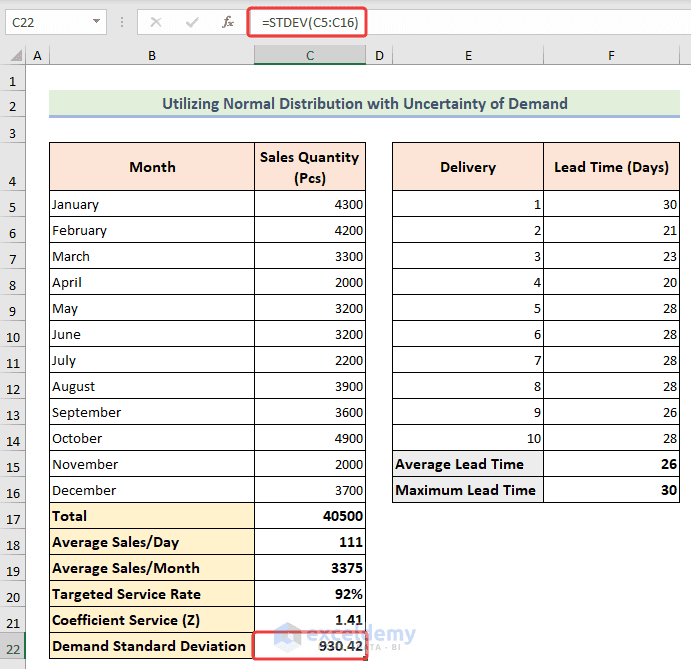Click the Enter checkmark icon in formula bar

[192, 22]
